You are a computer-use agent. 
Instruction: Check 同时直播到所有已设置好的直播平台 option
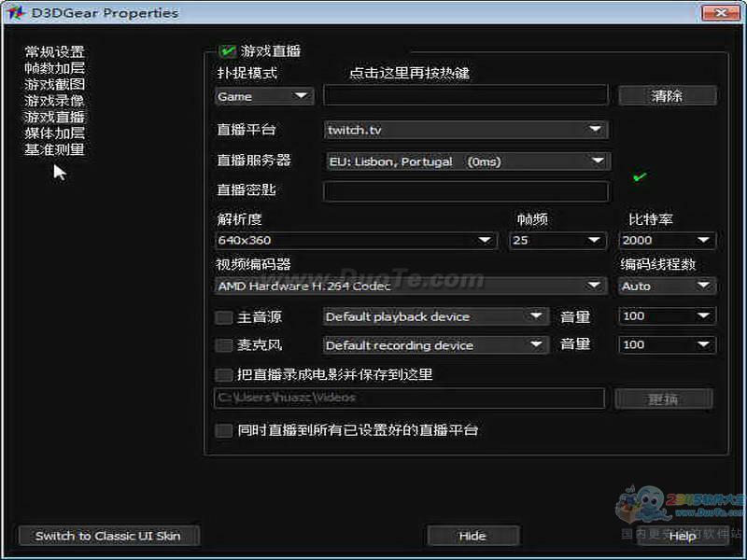223,430
